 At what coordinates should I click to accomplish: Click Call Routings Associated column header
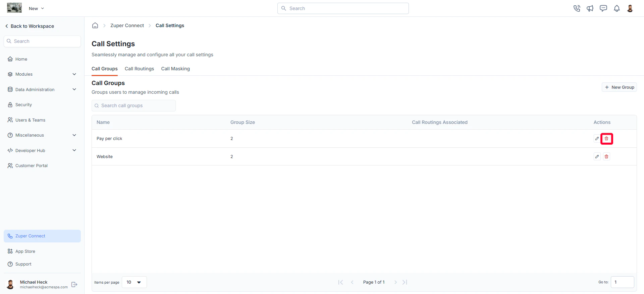point(440,122)
